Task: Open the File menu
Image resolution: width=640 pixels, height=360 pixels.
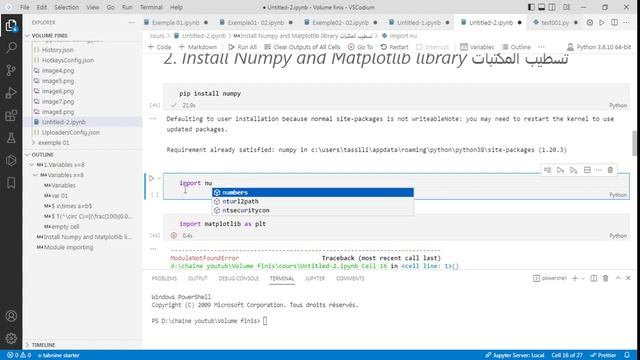Action: tap(24, 7)
